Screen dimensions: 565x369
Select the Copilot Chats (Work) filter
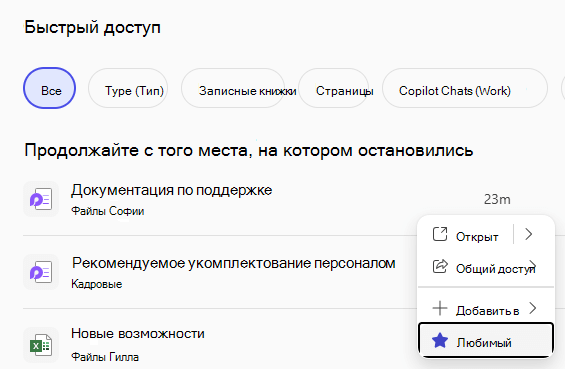(465, 88)
